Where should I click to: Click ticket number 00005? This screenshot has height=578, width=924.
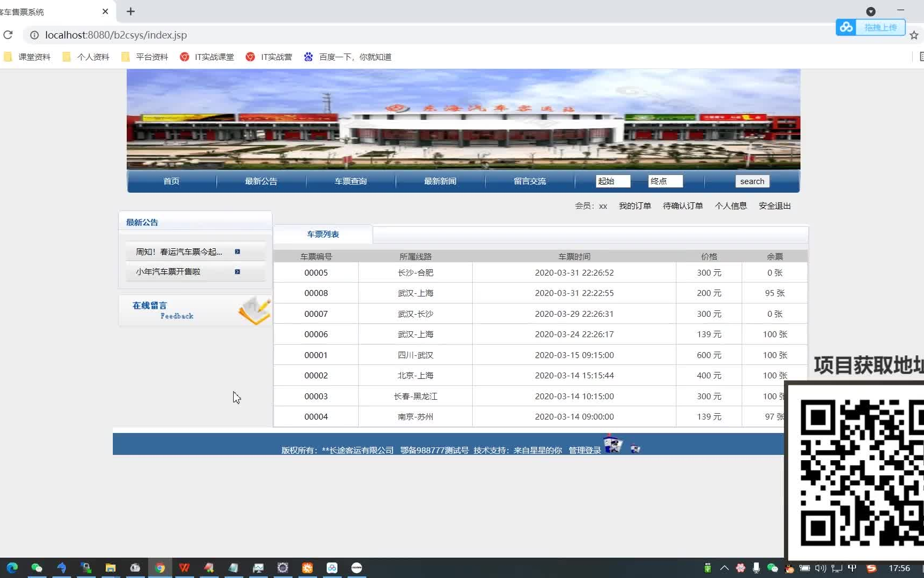point(316,273)
